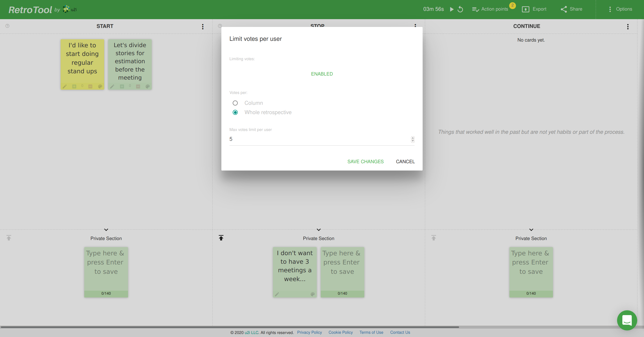The width and height of the screenshot is (644, 337).
Task: Click SAVE CHANGES in the dialog
Action: click(365, 161)
